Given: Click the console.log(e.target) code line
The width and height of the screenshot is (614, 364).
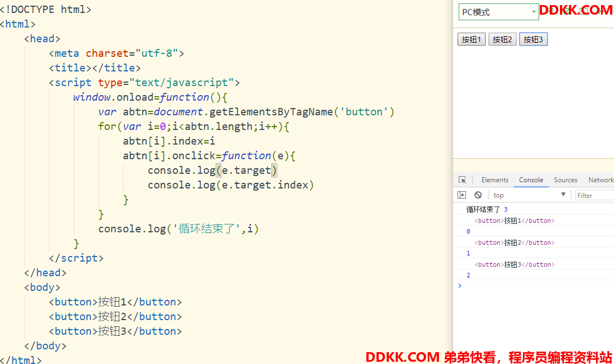Looking at the screenshot, I should pos(212,170).
